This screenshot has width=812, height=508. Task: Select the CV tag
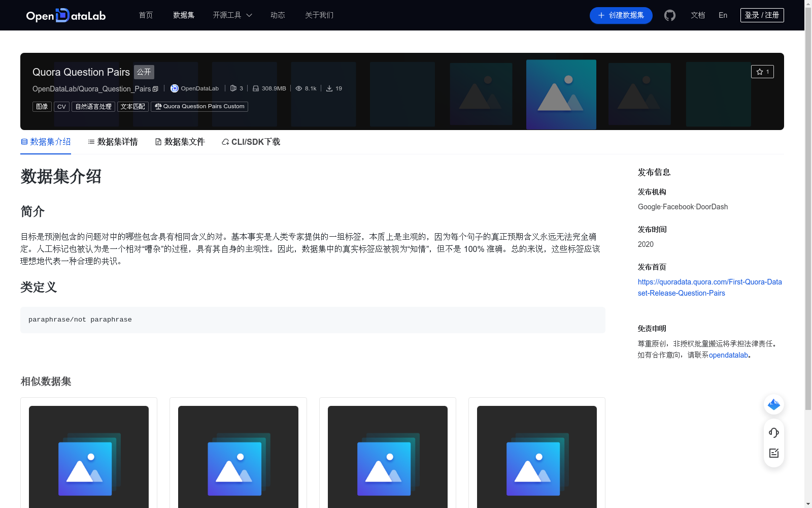pos(61,107)
